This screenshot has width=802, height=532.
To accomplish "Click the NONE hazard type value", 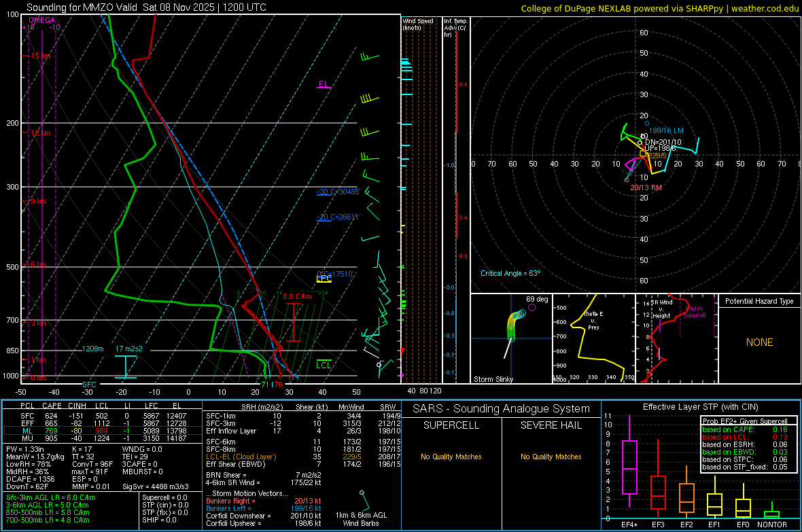I will (759, 342).
